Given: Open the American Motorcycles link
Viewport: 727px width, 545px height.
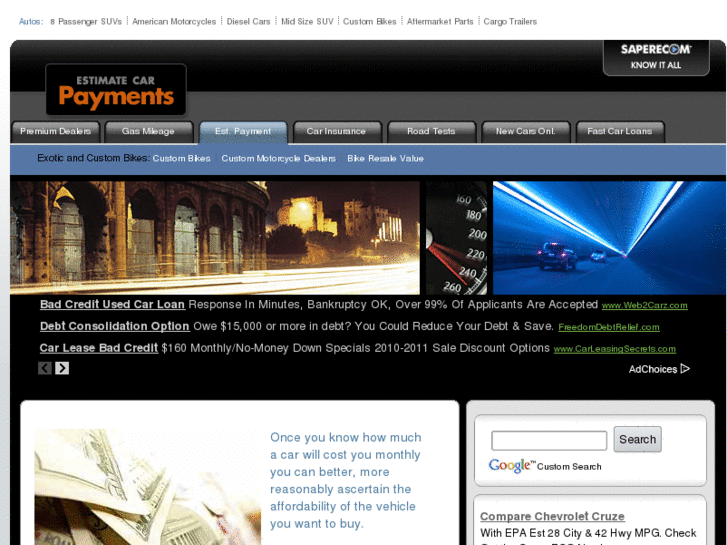Looking at the screenshot, I should [174, 22].
